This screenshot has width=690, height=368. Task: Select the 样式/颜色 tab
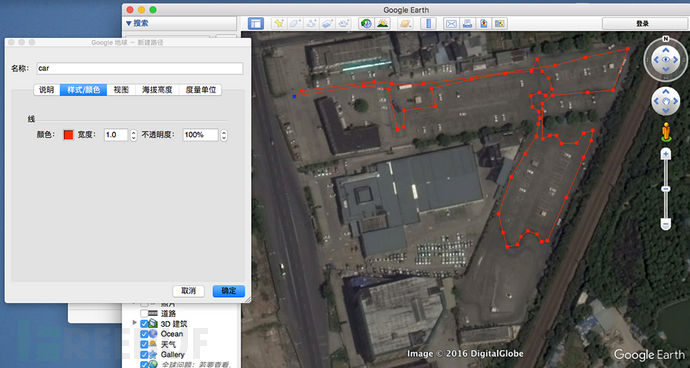pyautogui.click(x=84, y=90)
